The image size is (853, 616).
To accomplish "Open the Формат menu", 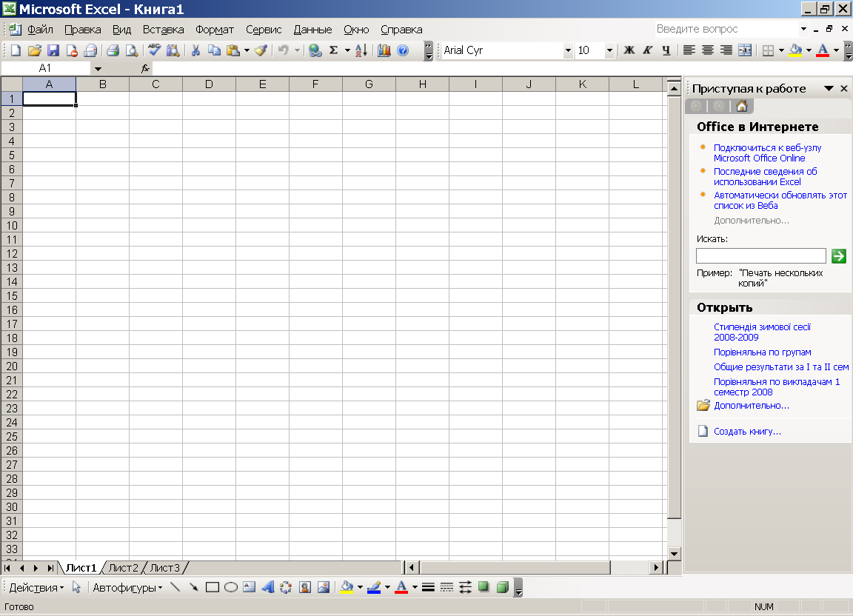I will coord(214,30).
